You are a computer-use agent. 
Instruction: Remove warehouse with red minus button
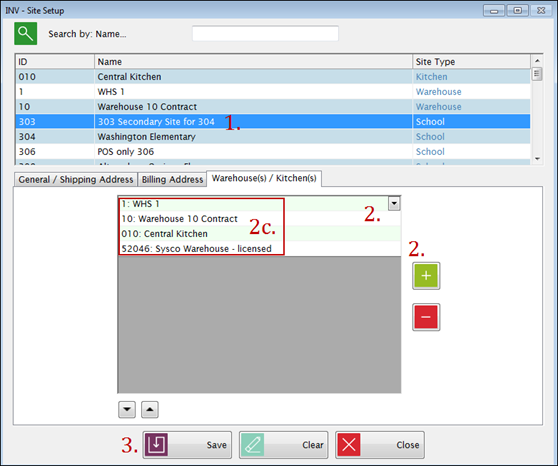click(426, 317)
